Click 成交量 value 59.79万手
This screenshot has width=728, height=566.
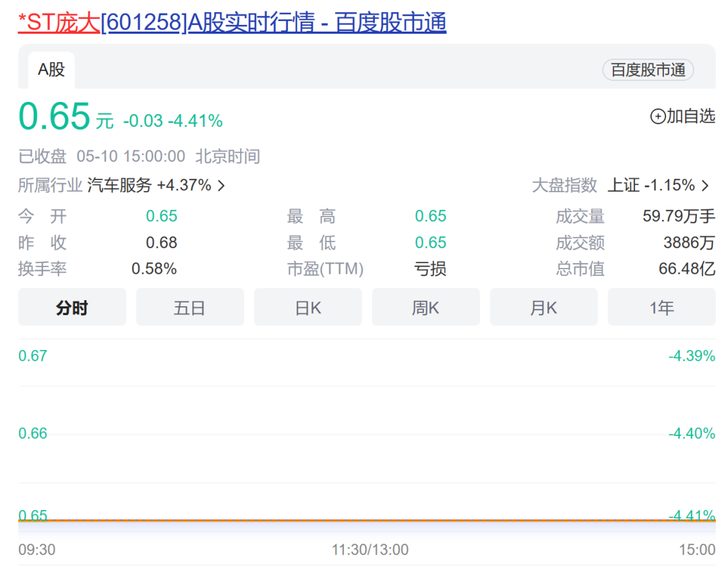679,216
